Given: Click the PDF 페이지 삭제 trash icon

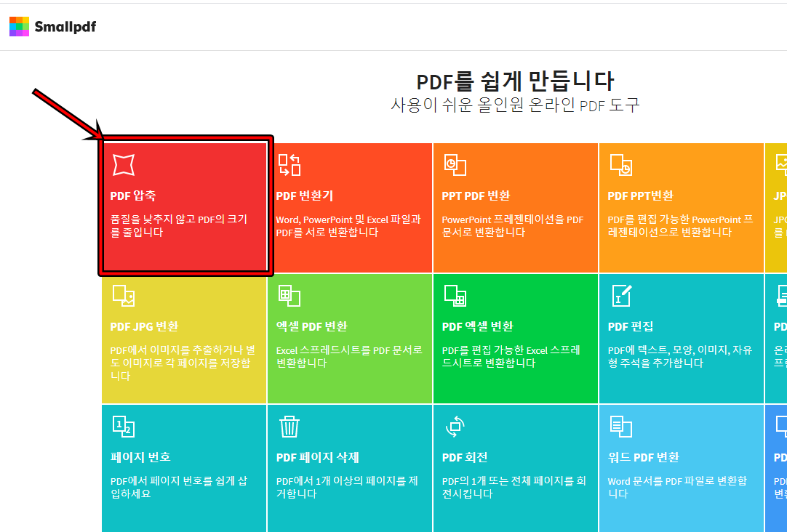Looking at the screenshot, I should (x=289, y=427).
